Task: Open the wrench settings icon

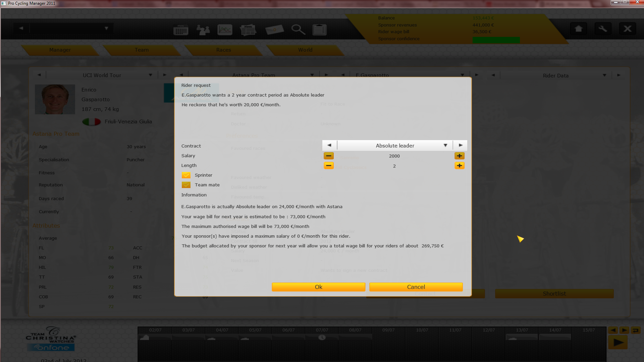Action: click(x=603, y=29)
